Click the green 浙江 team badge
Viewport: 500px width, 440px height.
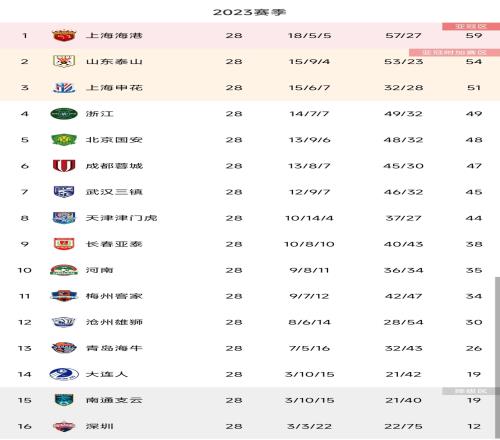click(x=64, y=114)
